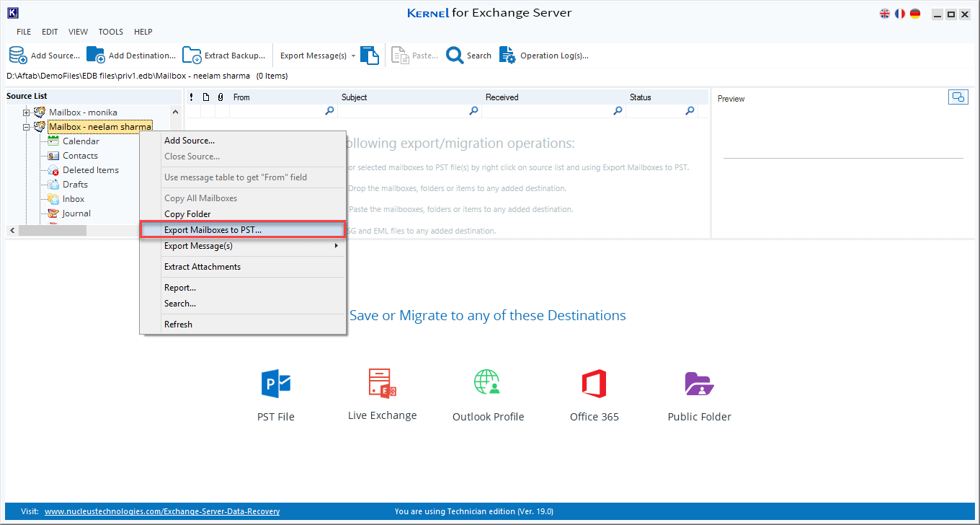Choose Report... in the context menu
Image resolution: width=980 pixels, height=525 pixels.
243,288
